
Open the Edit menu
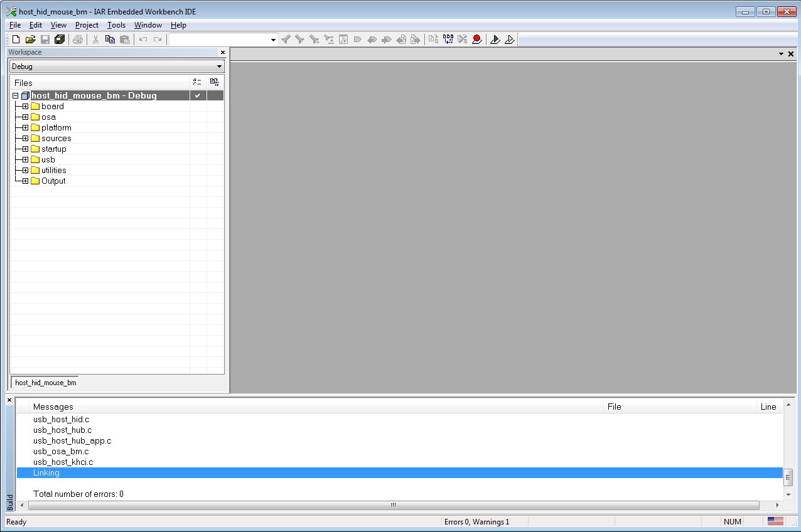pyautogui.click(x=36, y=25)
